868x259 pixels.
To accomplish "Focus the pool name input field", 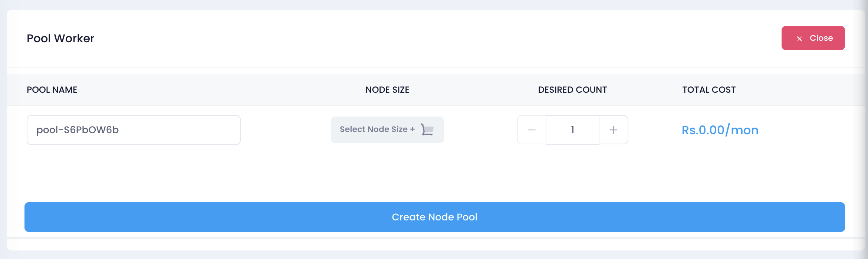I will tap(134, 130).
